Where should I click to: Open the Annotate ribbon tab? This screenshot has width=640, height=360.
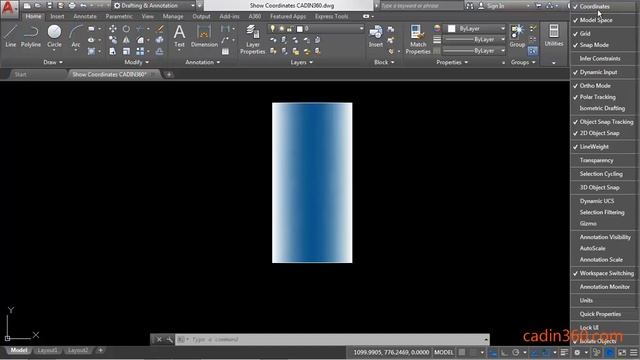coord(85,16)
